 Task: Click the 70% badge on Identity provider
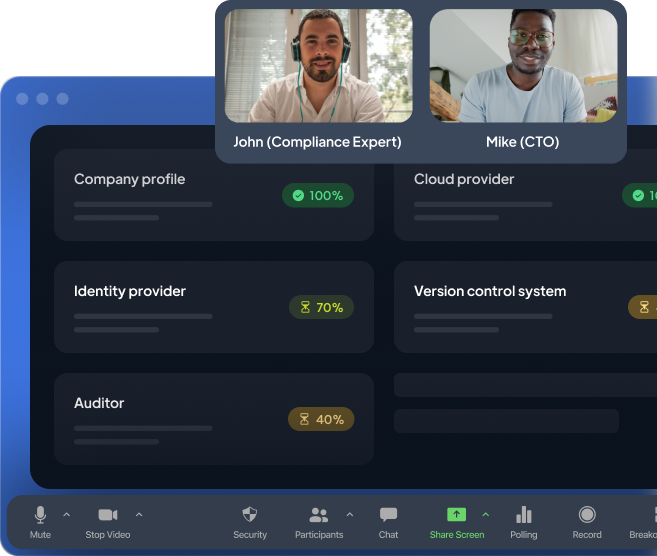[x=321, y=307]
